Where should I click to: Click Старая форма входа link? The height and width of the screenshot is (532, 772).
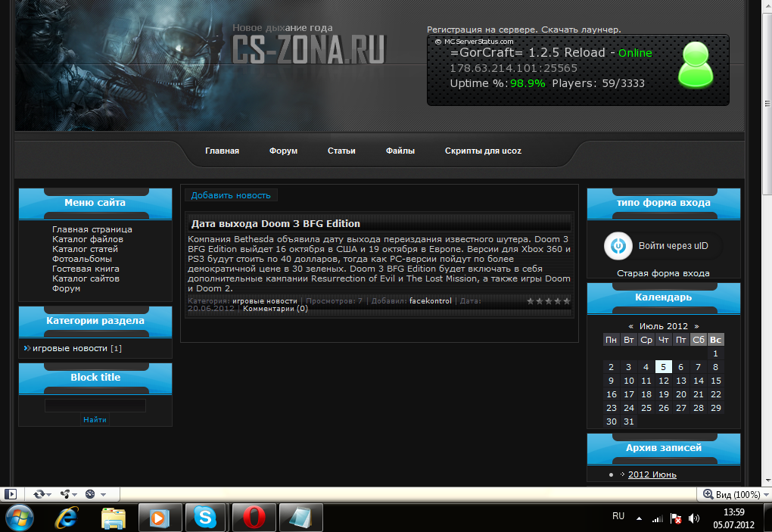tap(663, 273)
